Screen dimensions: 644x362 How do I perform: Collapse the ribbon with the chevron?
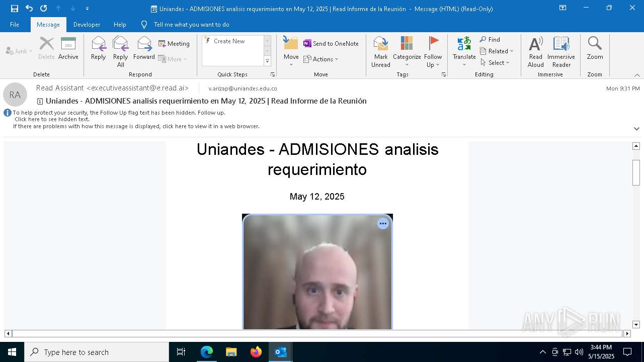[637, 75]
